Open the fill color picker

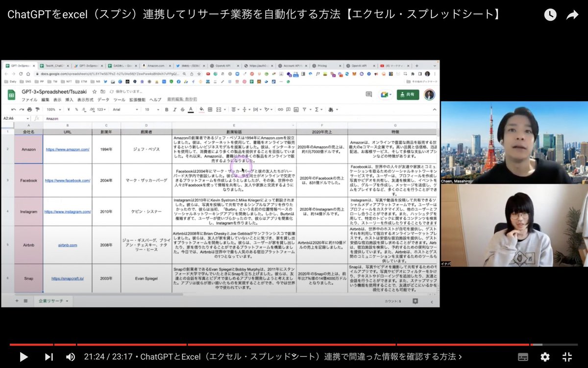pyautogui.click(x=201, y=109)
